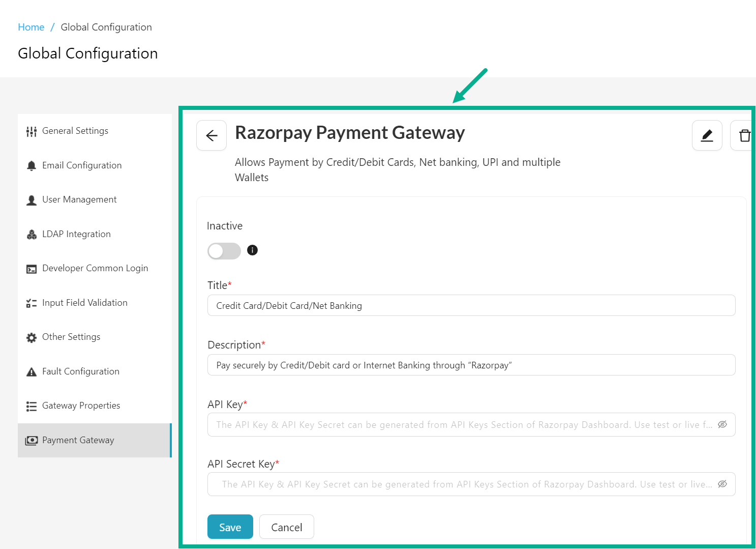Click the back arrow beside Razorpay heading
The width and height of the screenshot is (756, 549).
211,135
